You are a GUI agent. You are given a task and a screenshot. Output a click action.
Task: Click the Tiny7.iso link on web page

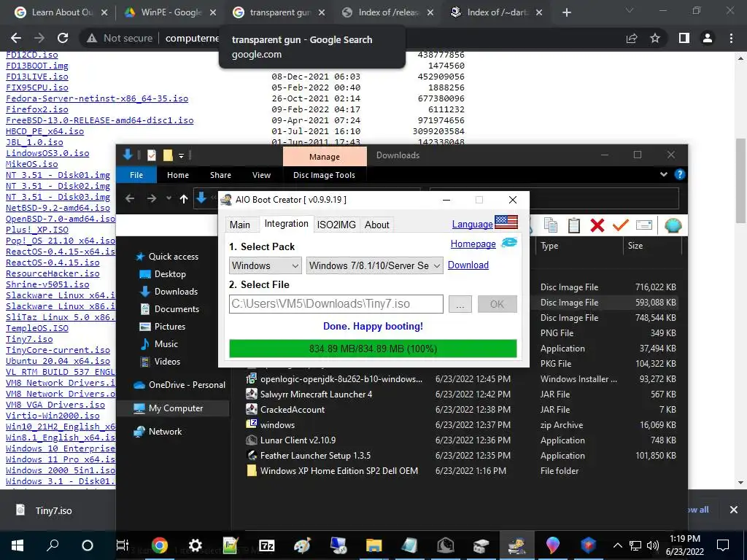tap(29, 339)
